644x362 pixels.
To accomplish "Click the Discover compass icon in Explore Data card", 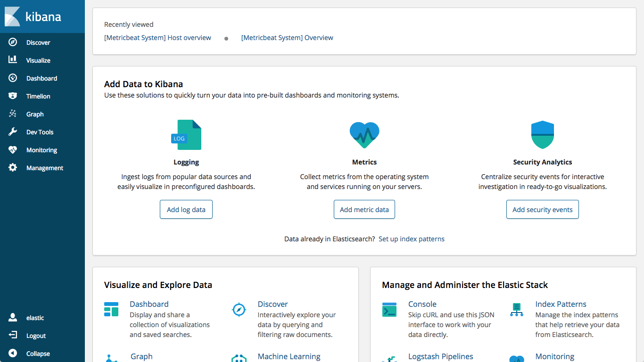I will tap(239, 310).
